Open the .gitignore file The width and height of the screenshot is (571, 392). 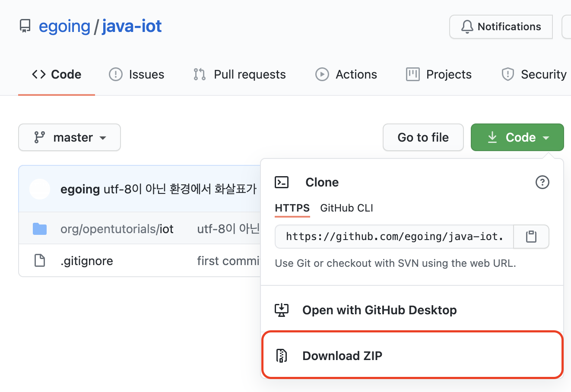(x=87, y=261)
